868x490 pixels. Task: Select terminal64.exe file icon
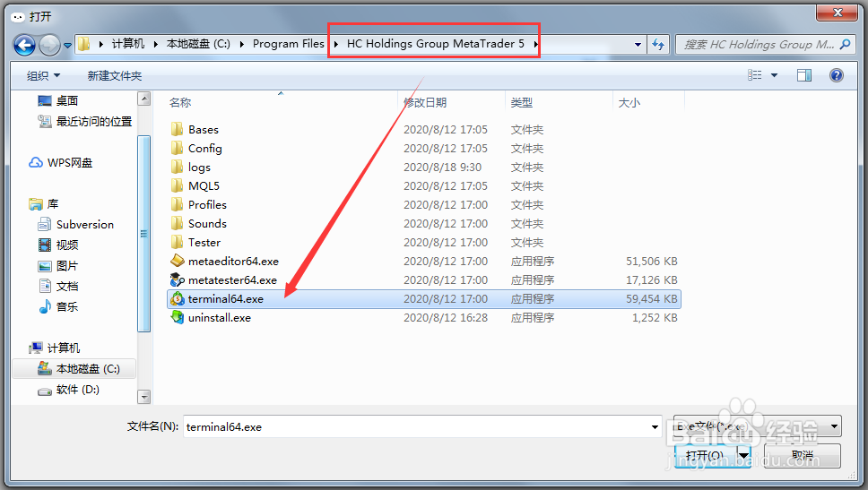[178, 298]
